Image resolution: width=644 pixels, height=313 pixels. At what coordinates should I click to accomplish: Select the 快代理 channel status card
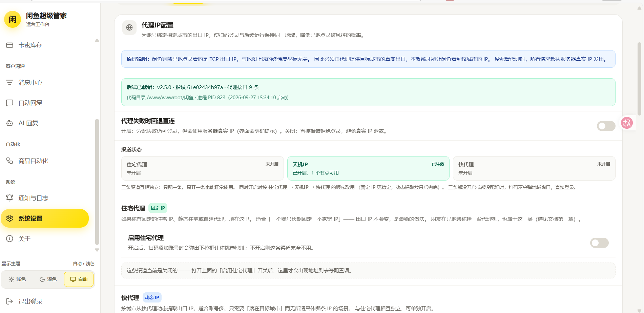point(534,168)
